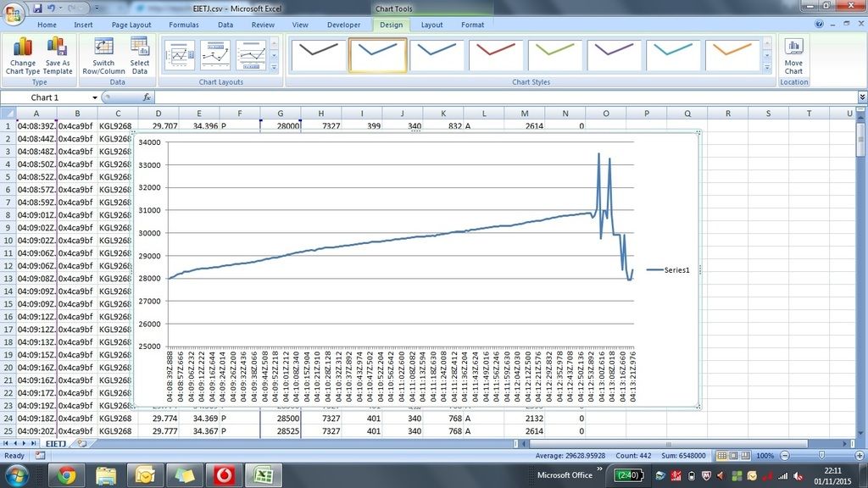Screen dimensions: 868x488
Task: Choose the teal chart style
Action: click(672, 55)
